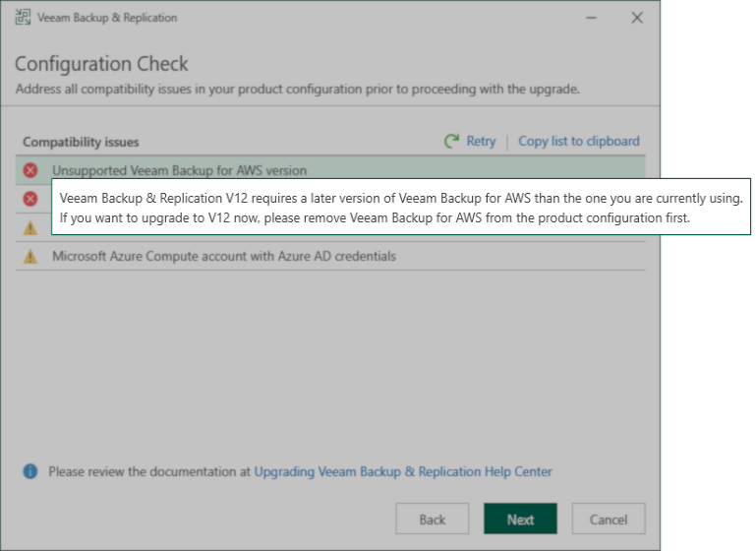This screenshot has width=756, height=551.
Task: Close the Veeam Backup & Replication window
Action: coord(637,18)
